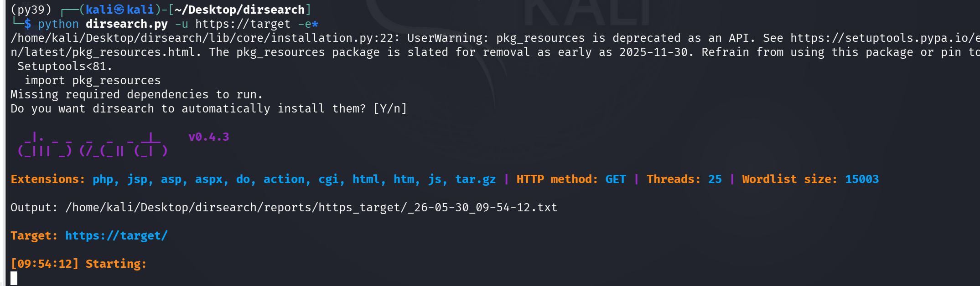The height and width of the screenshot is (286, 980).
Task: Click the HTTP method GET value
Action: [x=616, y=179]
